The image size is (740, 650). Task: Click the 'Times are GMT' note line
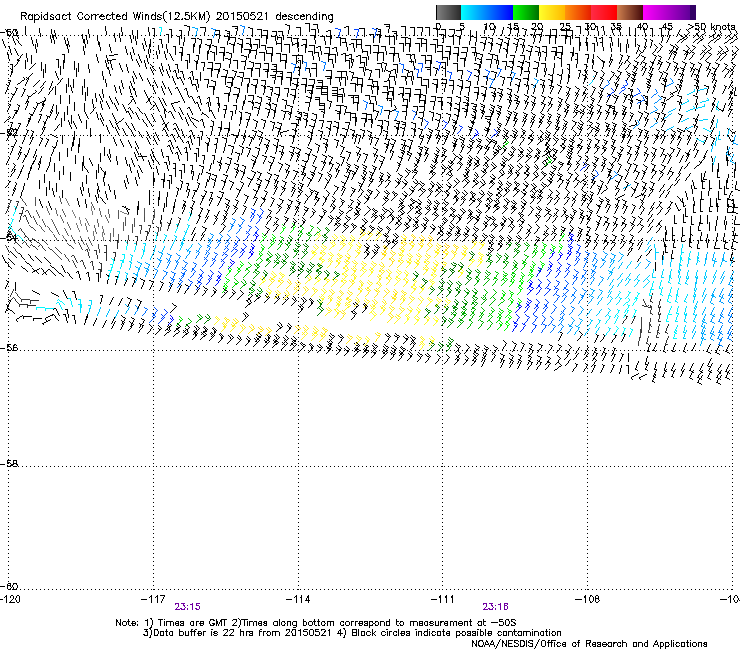316,623
